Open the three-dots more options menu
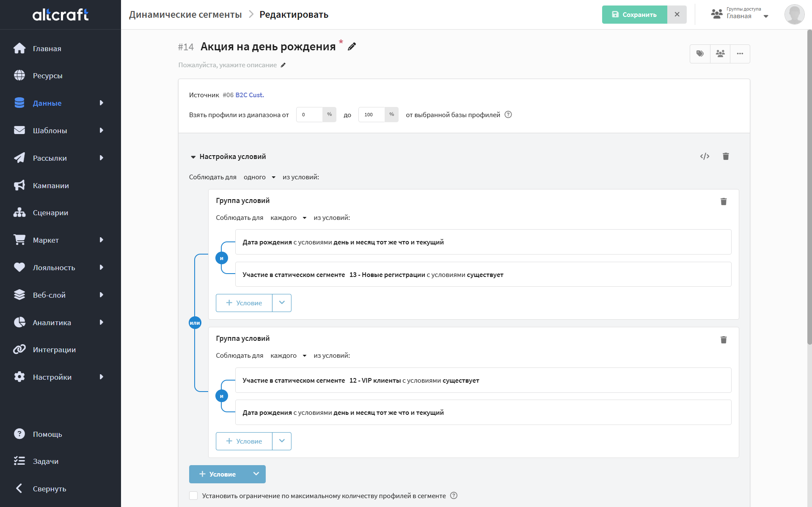 pyautogui.click(x=740, y=54)
